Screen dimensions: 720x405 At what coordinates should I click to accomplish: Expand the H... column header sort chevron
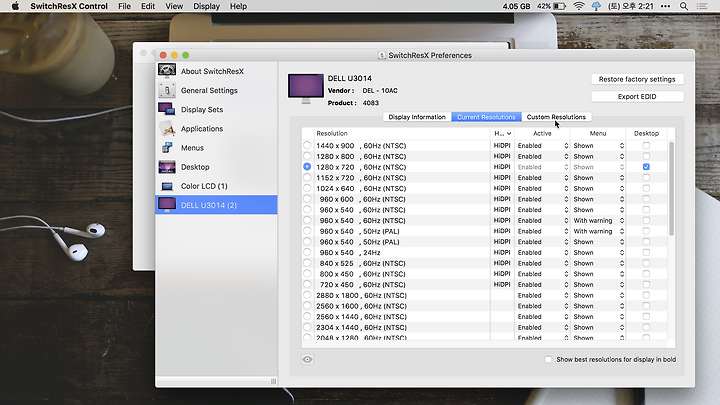[x=509, y=134]
